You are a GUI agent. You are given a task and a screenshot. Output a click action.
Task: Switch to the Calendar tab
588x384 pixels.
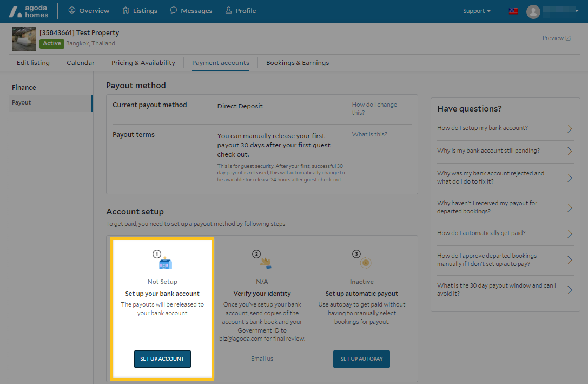point(81,63)
